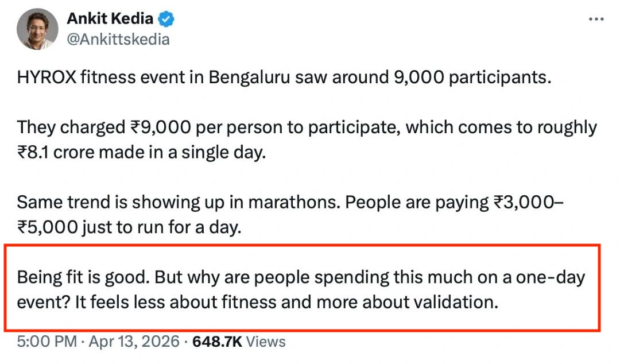Open the three-dot more options menu

[x=596, y=19]
